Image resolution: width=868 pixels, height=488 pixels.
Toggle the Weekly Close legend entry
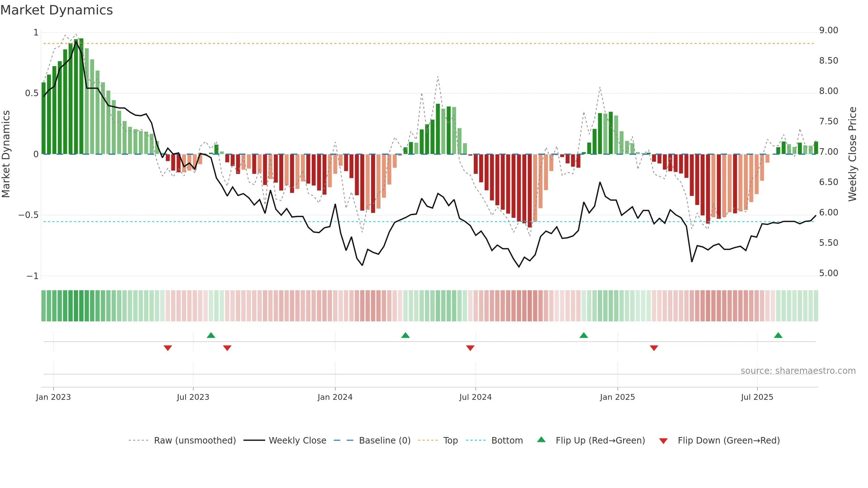[x=285, y=440]
